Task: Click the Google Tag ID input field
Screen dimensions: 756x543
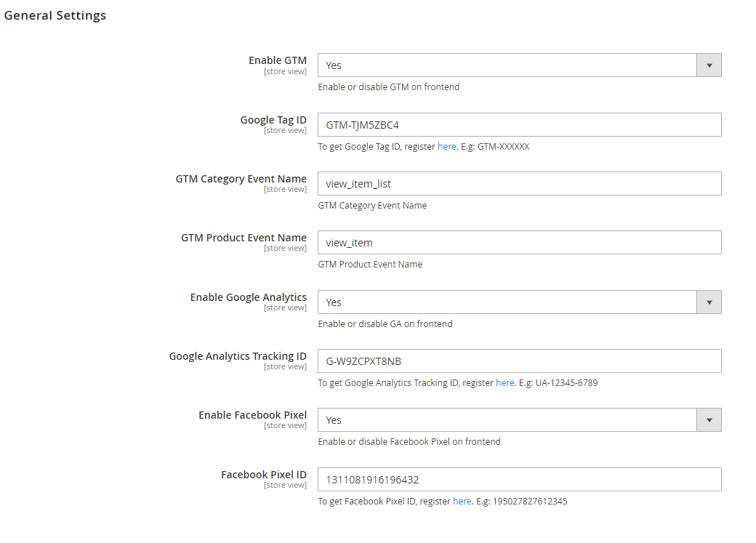Action: tap(519, 125)
